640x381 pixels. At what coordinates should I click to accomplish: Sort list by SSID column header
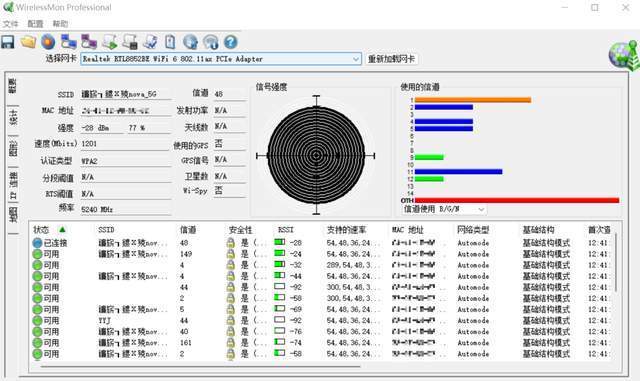click(106, 230)
